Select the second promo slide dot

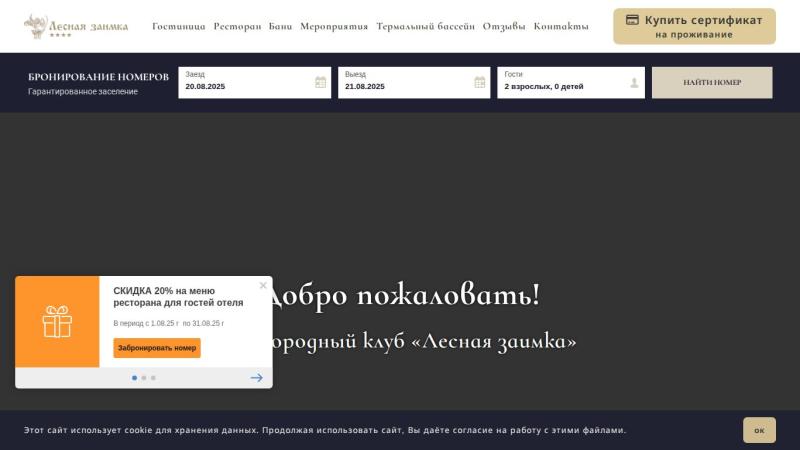144,378
